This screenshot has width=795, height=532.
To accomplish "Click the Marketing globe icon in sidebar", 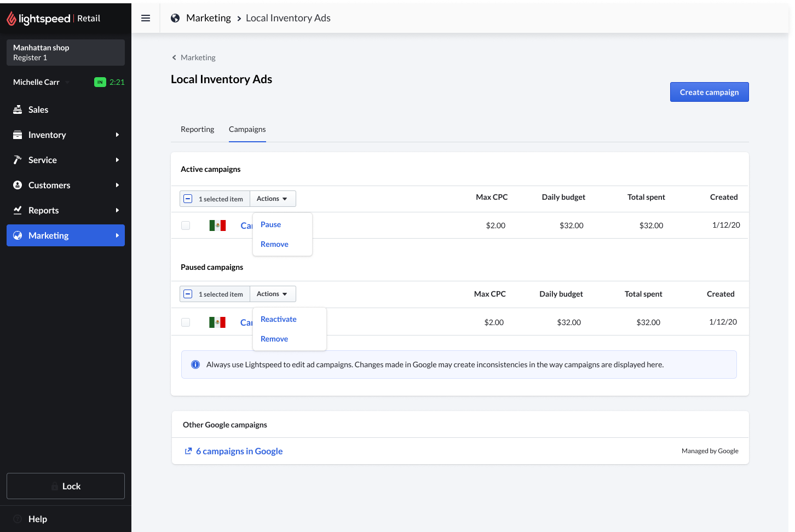I will pyautogui.click(x=18, y=235).
